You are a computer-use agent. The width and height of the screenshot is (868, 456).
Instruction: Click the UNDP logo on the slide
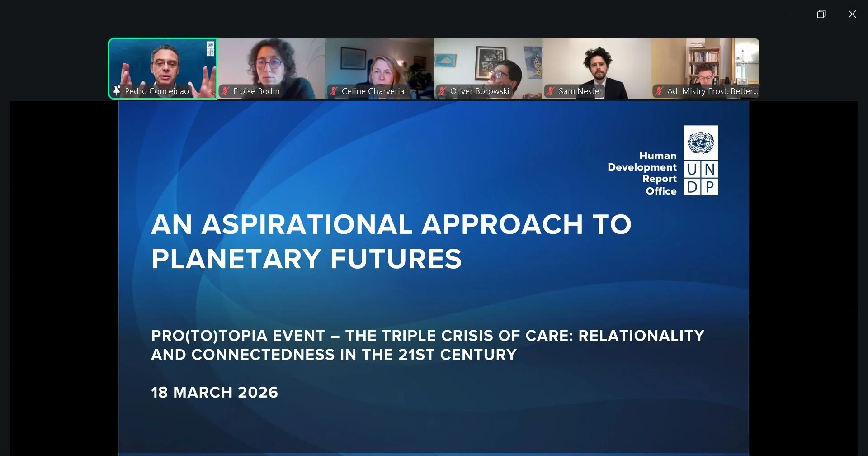click(701, 161)
